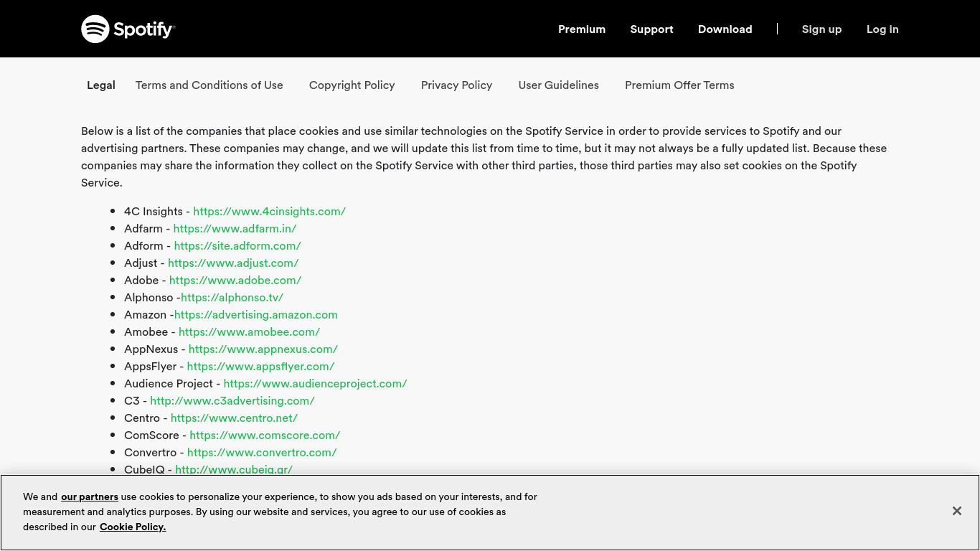Open the 4cinsights.com link
Image resolution: width=980 pixels, height=551 pixels.
[x=270, y=211]
